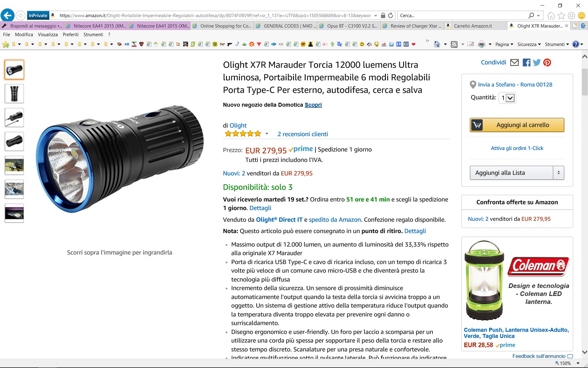Click the Home page icon in command bar
588x368 pixels.
pyautogui.click(x=437, y=44)
